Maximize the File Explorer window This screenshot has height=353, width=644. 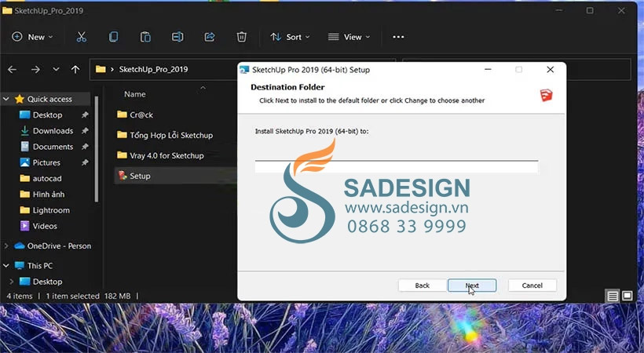coord(590,11)
